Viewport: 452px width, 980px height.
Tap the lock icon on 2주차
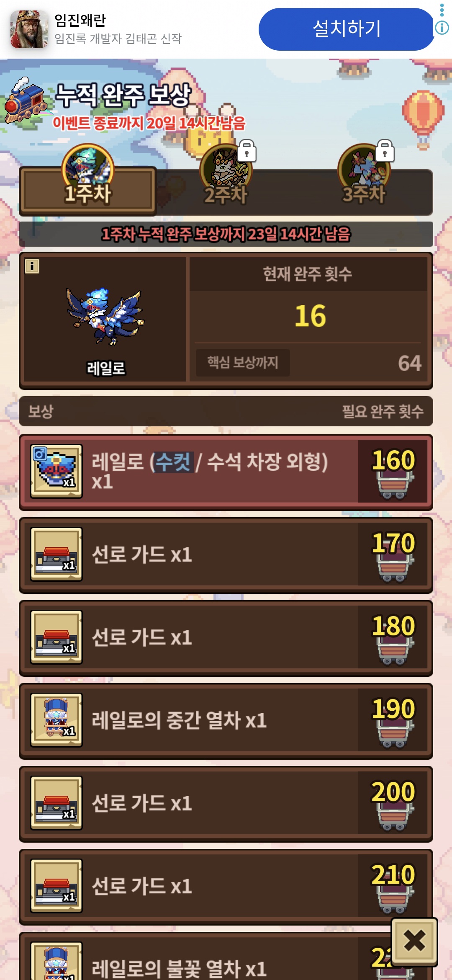(x=247, y=151)
